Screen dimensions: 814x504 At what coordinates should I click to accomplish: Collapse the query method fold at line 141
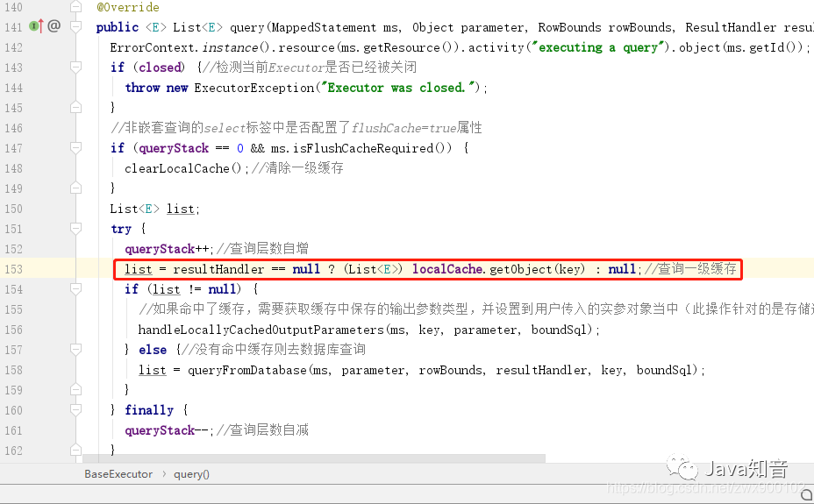(75, 27)
